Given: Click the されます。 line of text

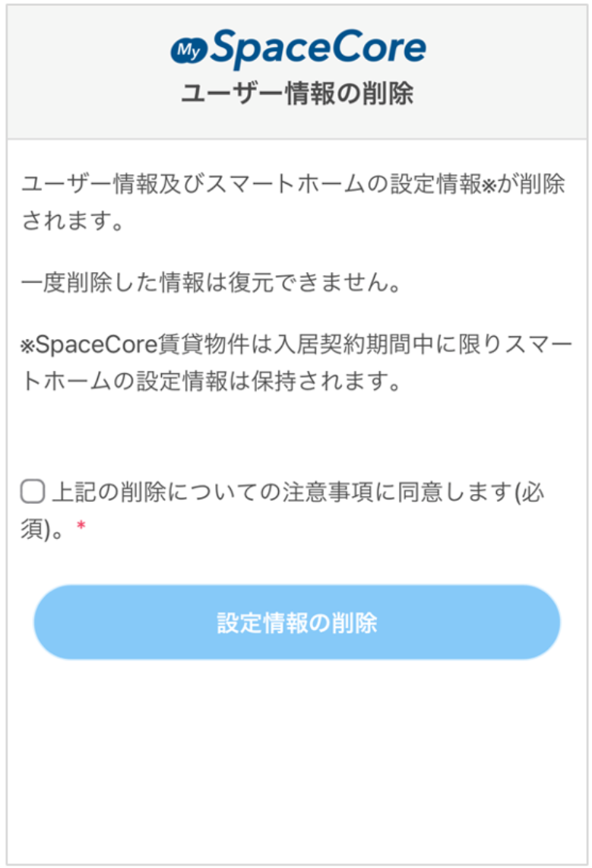Looking at the screenshot, I should (73, 222).
